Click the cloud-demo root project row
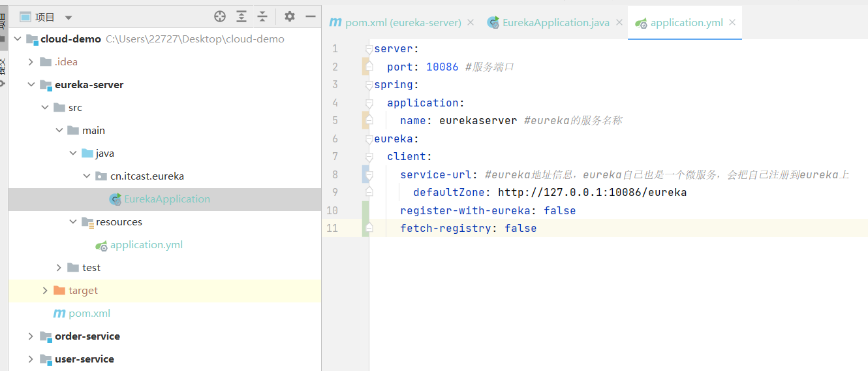Screen dimensions: 868x371 pyautogui.click(x=164, y=39)
